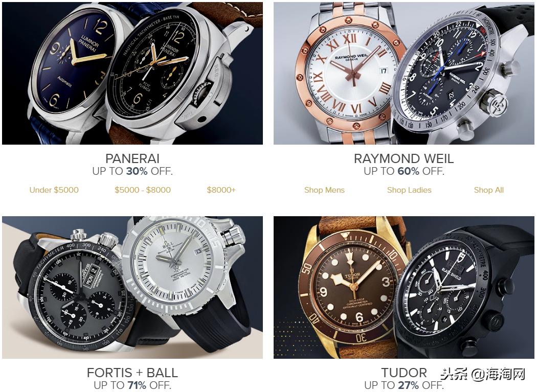Select the Under $5000 Panerai link
Image resolution: width=537 pixels, height=392 pixels.
[x=54, y=190]
